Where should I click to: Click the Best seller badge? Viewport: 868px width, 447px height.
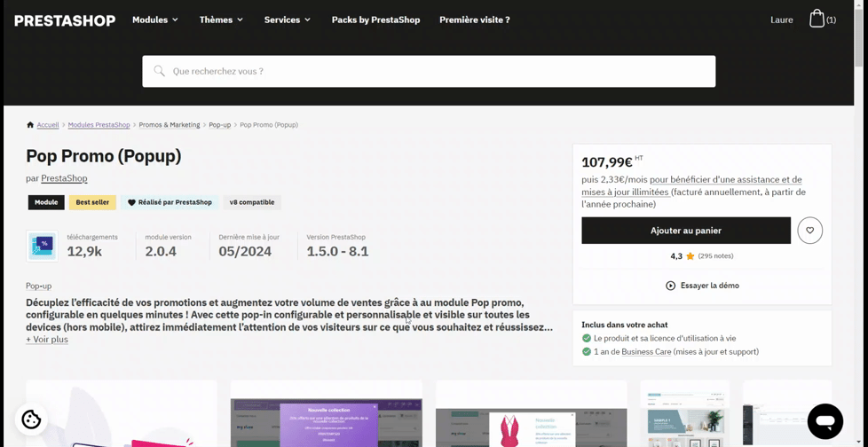pos(92,202)
